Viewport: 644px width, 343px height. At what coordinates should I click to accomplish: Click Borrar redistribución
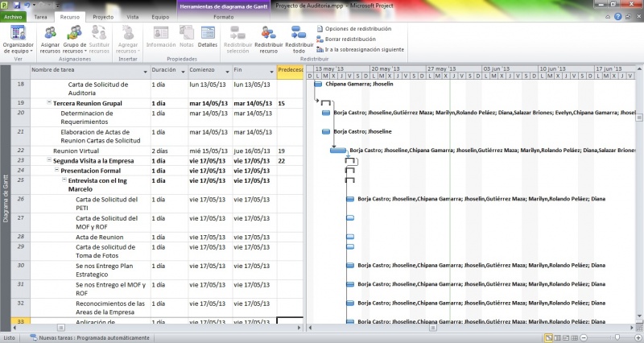tap(350, 39)
